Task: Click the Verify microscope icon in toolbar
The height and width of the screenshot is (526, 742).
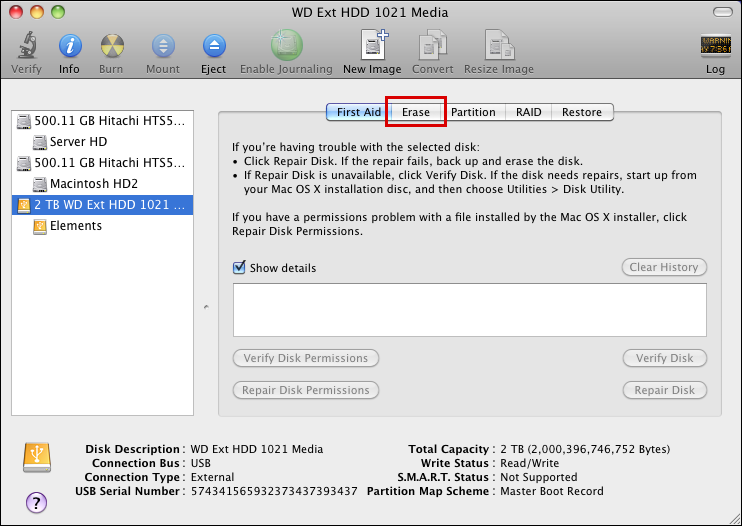Action: click(x=27, y=45)
